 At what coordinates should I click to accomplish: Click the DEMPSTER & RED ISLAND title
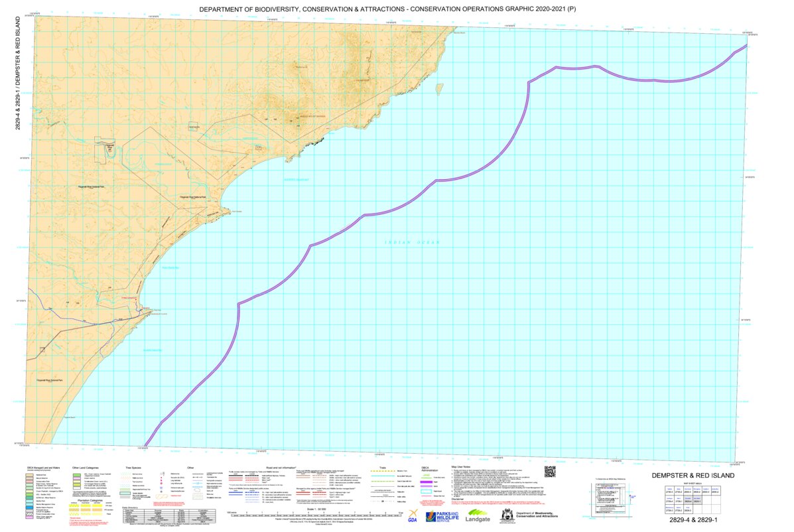695,475
